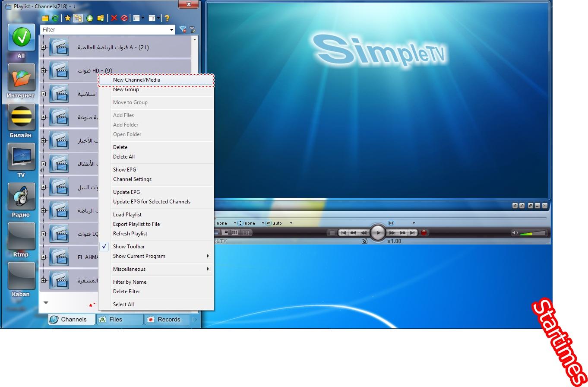Image resolution: width=588 pixels, height=387 pixels.
Task: Click the green plus add channel icon
Action: pos(90,18)
